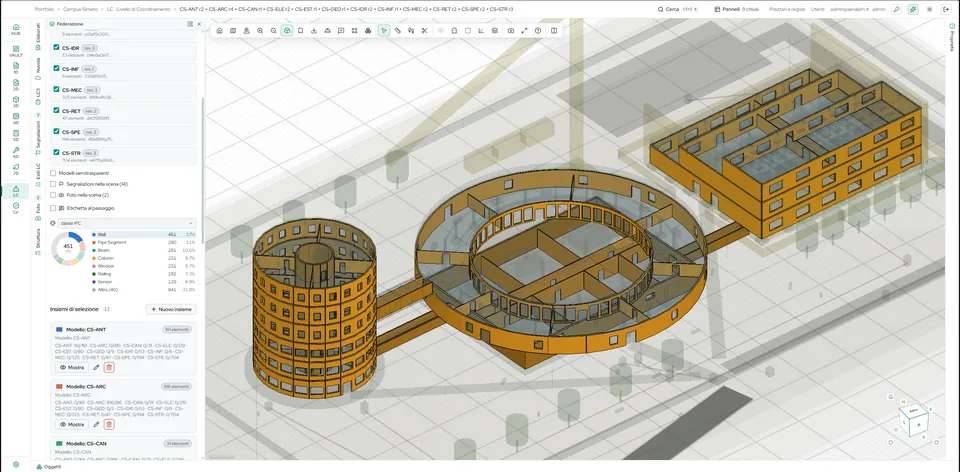Open the module below LC in sidebar
The height and width of the screenshot is (472, 960).
click(x=15, y=208)
